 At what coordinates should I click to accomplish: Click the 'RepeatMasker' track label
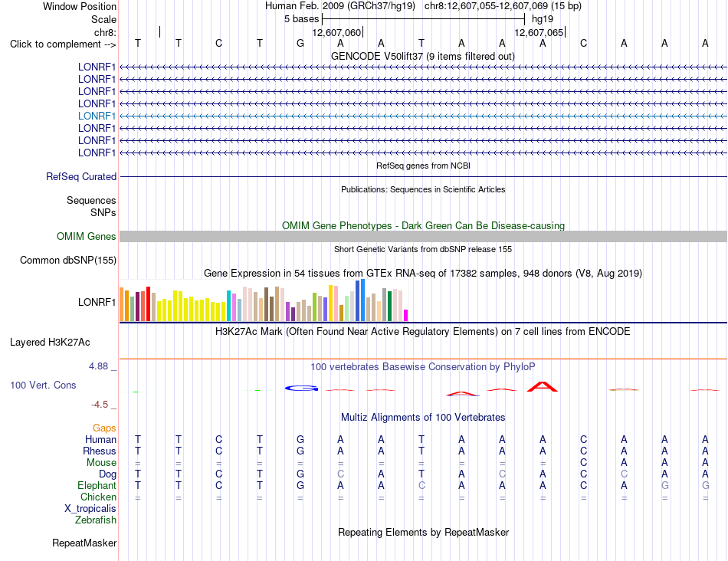84,543
